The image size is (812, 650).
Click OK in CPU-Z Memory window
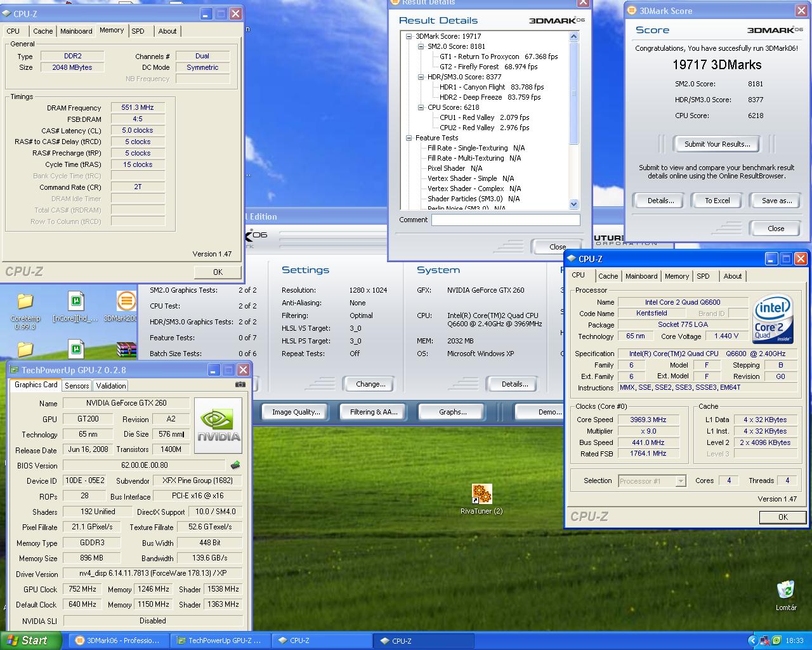[218, 272]
